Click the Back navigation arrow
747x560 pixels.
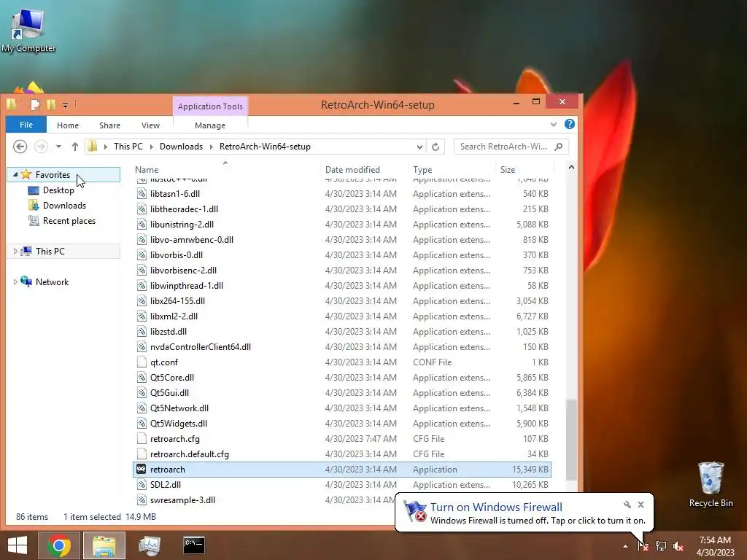pos(20,147)
